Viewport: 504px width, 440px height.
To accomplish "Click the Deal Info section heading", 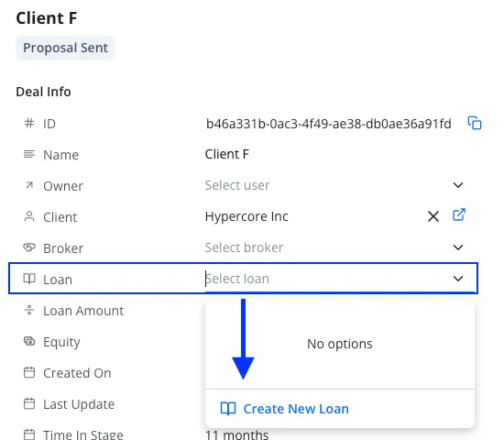I will [x=43, y=92].
